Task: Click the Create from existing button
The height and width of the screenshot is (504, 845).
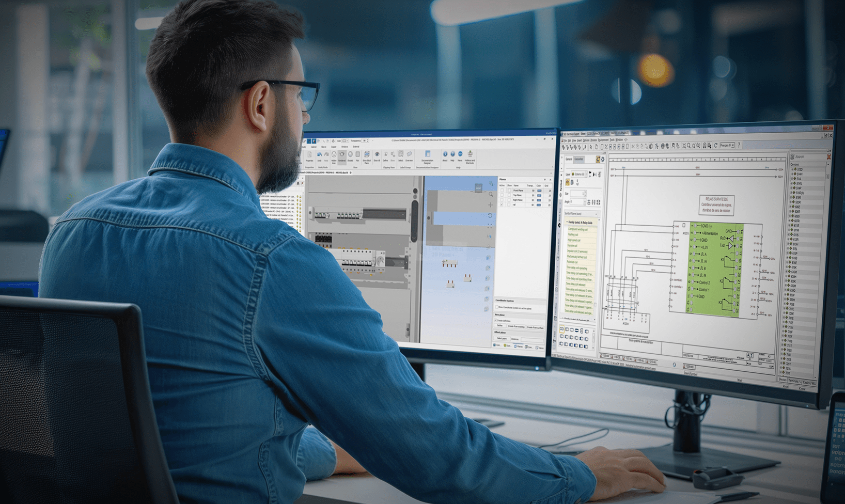Action: pyautogui.click(x=515, y=326)
